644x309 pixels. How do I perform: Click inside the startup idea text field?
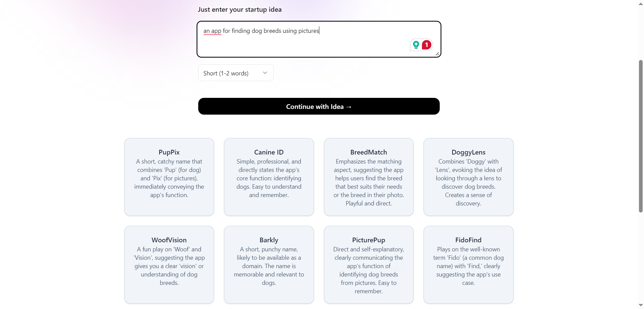click(302, 44)
